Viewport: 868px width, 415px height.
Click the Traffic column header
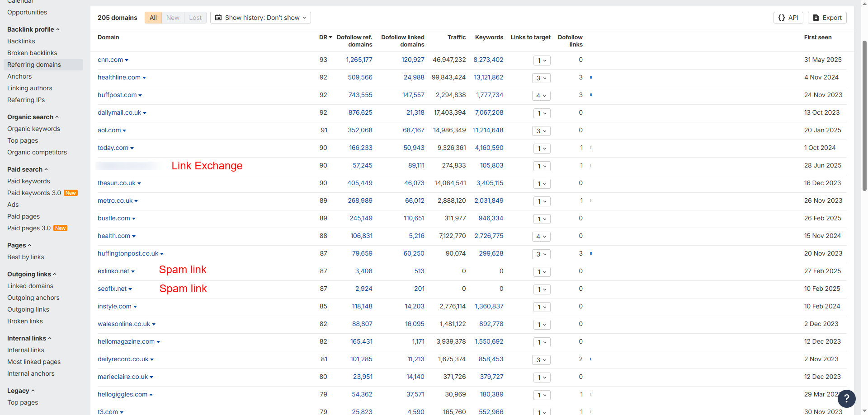pyautogui.click(x=457, y=37)
